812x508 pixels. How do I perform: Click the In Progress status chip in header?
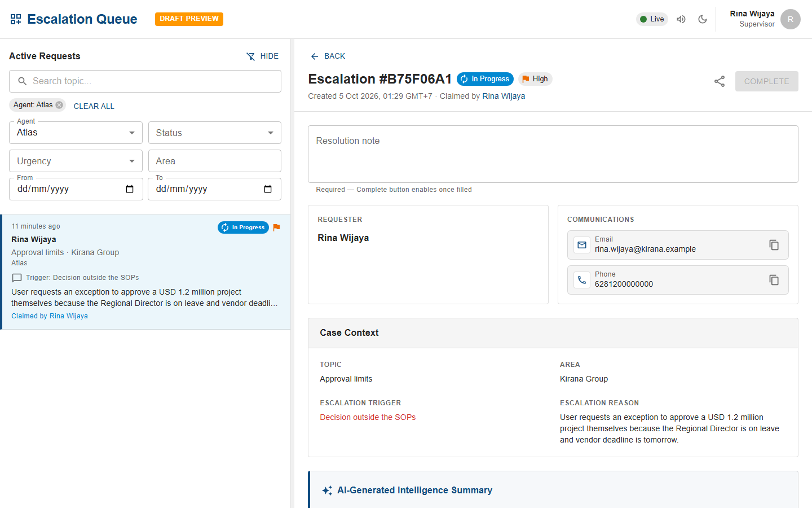[485, 79]
